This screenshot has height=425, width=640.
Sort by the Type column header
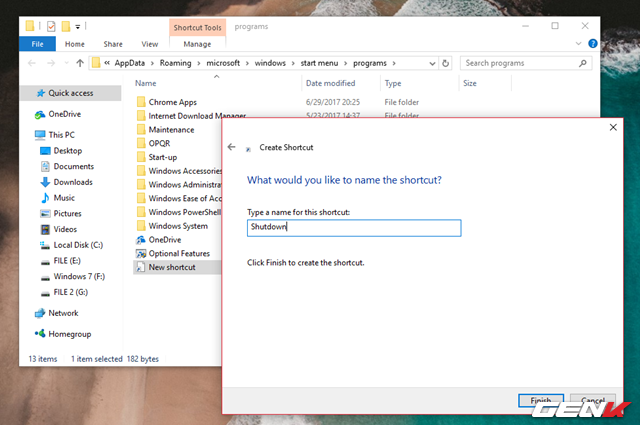(x=393, y=83)
